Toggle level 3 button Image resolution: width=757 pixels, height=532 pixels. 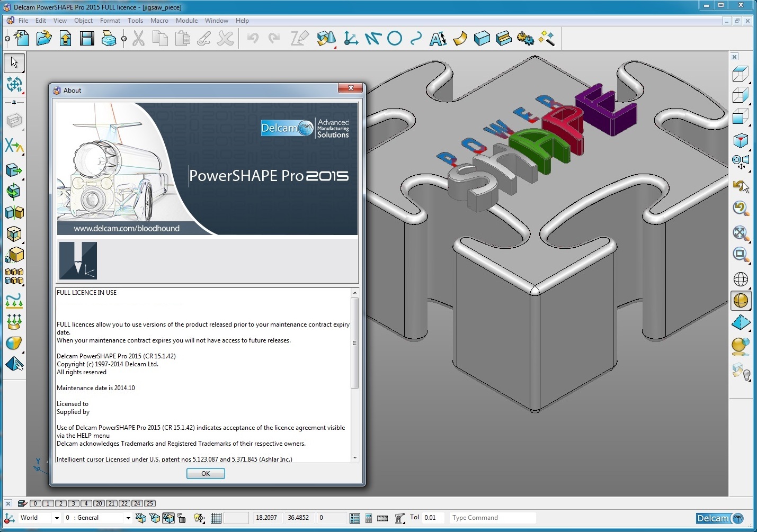74,503
